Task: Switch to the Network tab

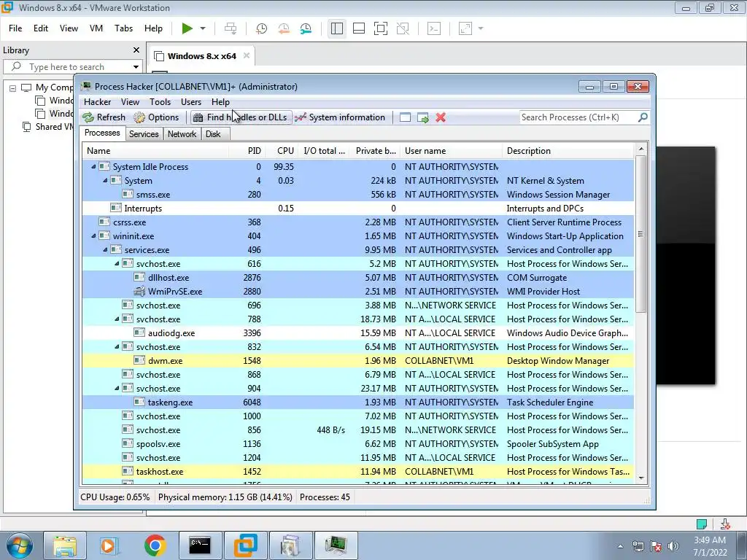Action: [x=182, y=134]
